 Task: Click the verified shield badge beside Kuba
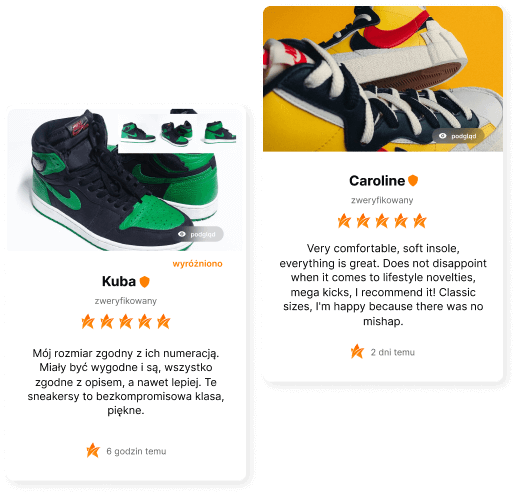[x=144, y=282]
